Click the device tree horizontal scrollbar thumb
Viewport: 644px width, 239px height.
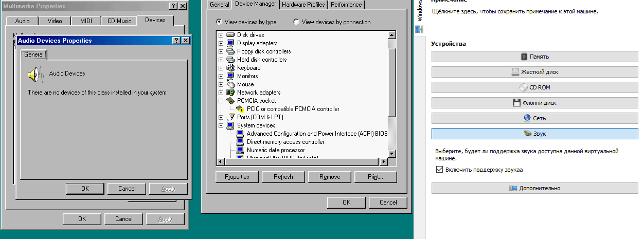pyautogui.click(x=302, y=162)
